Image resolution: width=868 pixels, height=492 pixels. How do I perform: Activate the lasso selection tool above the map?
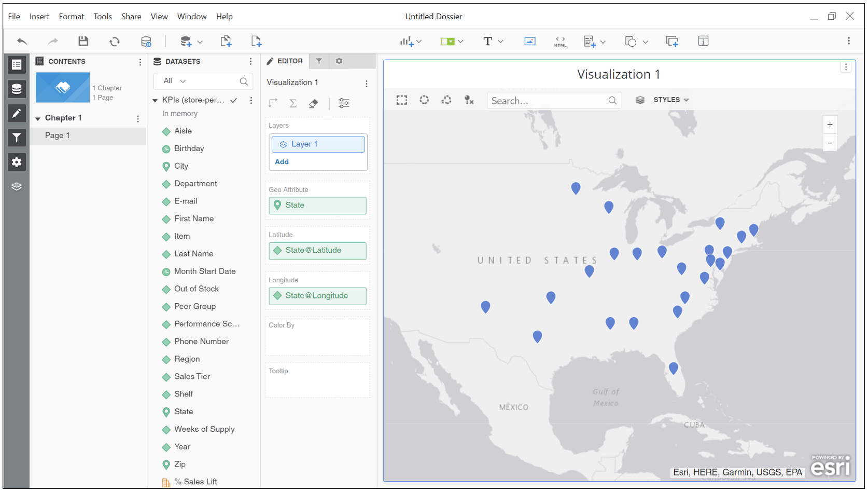click(446, 100)
